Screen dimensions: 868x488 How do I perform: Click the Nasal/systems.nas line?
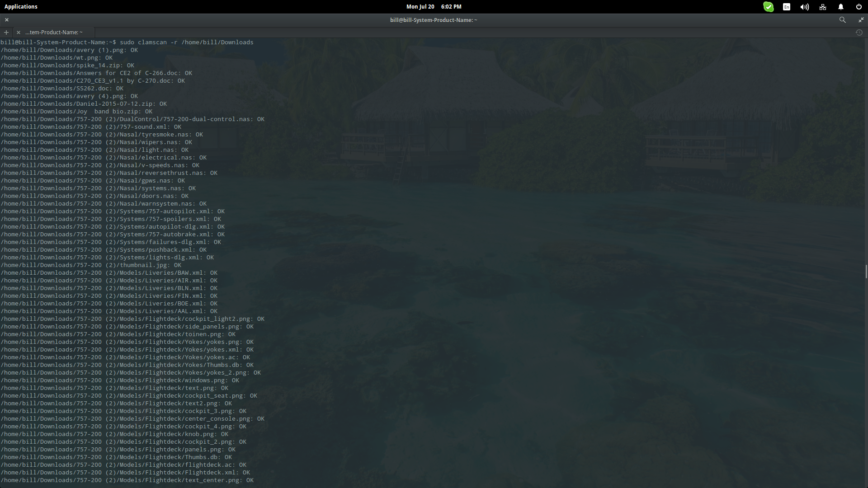point(98,188)
